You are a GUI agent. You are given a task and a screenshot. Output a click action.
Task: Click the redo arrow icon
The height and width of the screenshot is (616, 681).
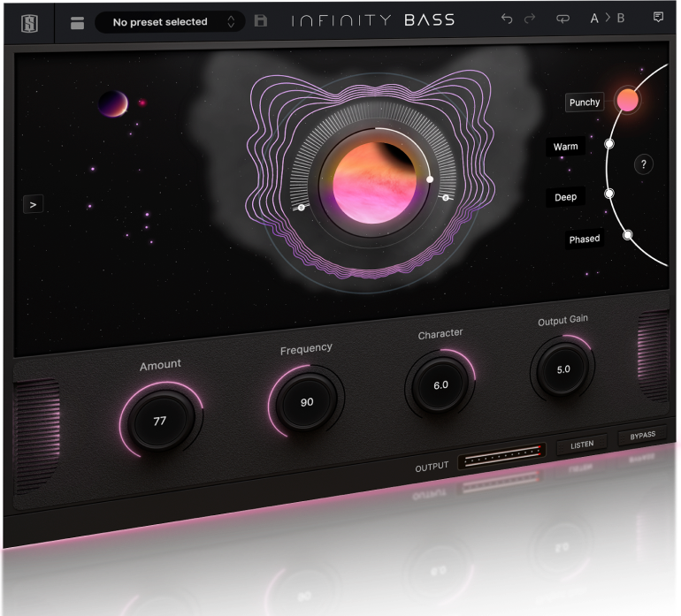(531, 19)
